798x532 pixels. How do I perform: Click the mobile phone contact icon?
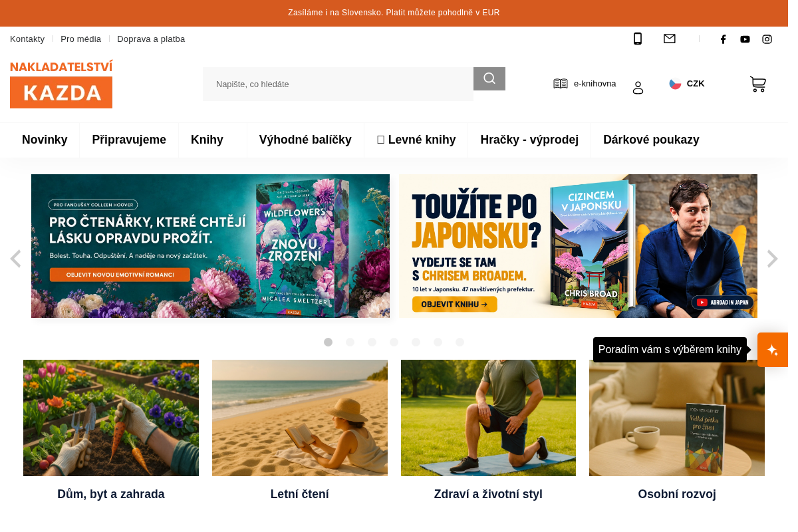click(x=637, y=39)
